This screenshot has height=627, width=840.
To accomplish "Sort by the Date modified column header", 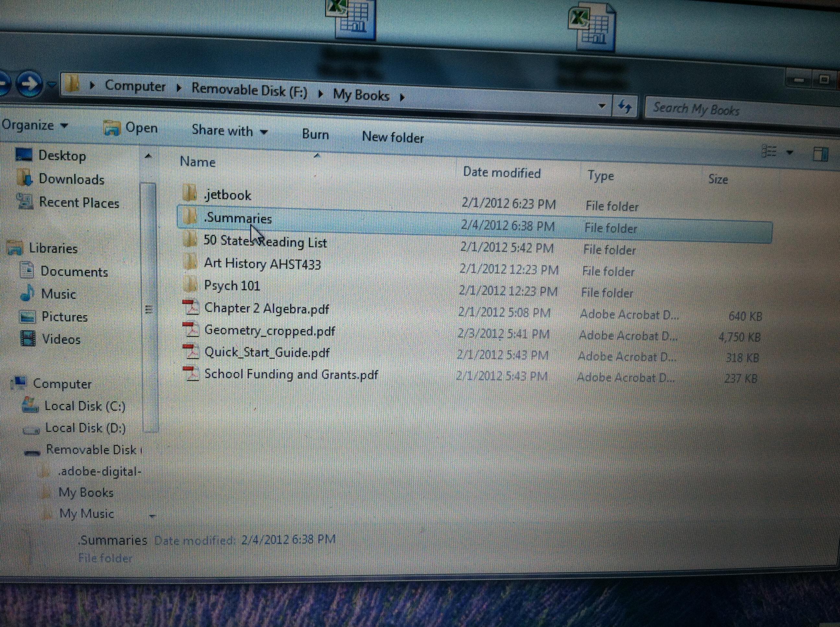I will (x=502, y=173).
